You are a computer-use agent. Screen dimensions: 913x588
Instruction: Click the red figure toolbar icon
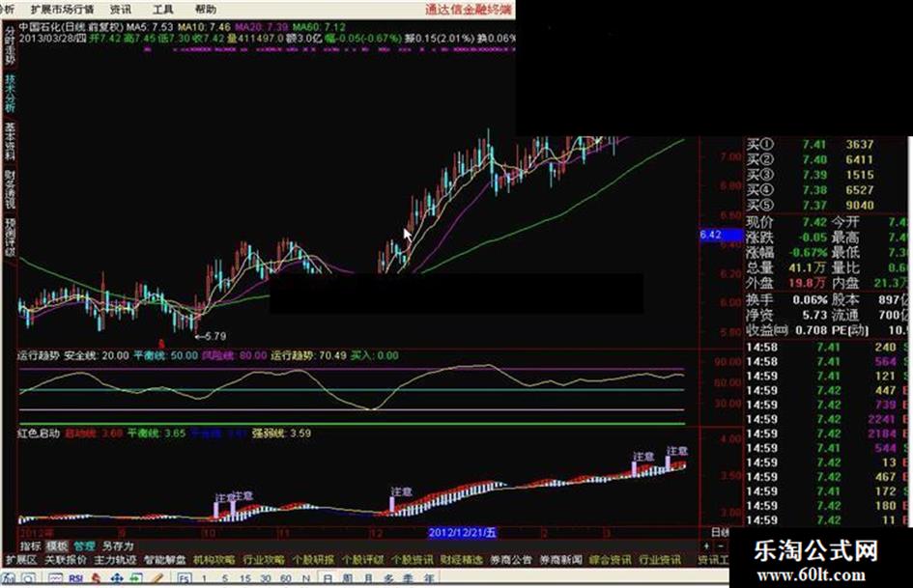(96, 578)
